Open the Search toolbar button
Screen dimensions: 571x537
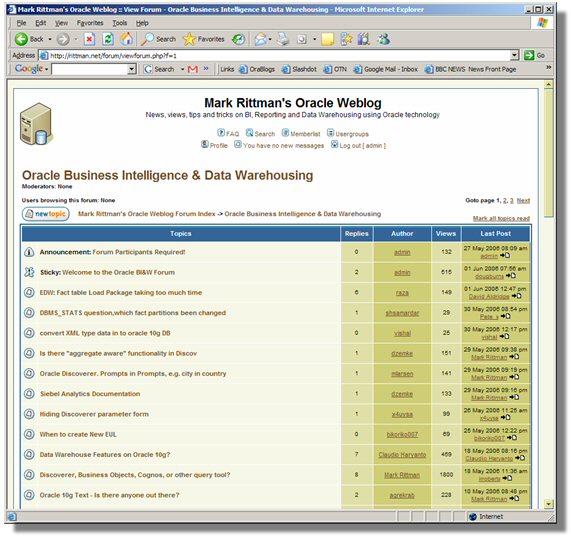(x=158, y=39)
